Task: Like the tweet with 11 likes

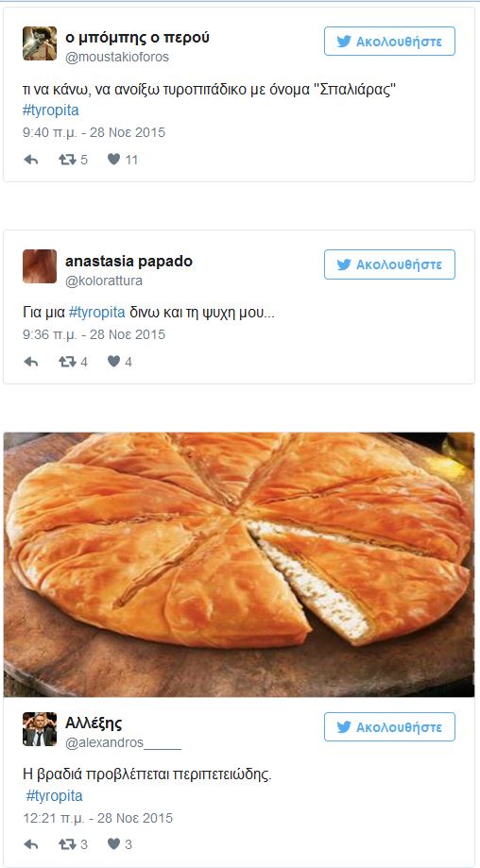Action: click(x=113, y=160)
